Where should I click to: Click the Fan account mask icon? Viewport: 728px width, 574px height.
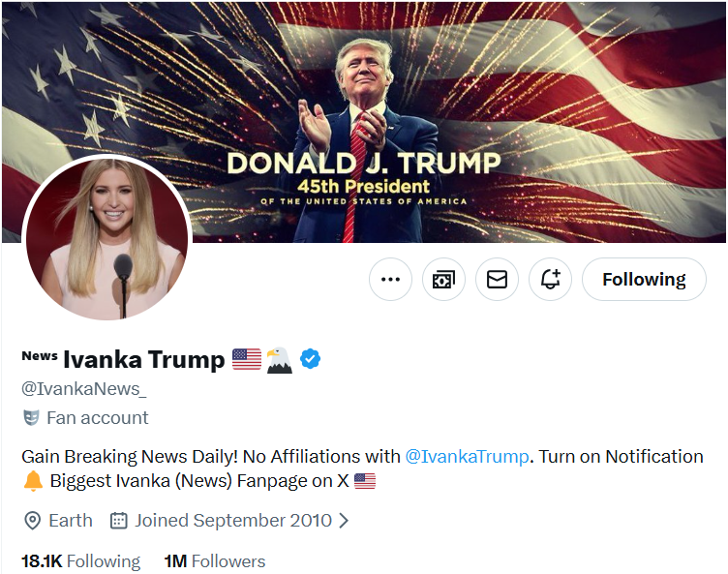coord(32,418)
